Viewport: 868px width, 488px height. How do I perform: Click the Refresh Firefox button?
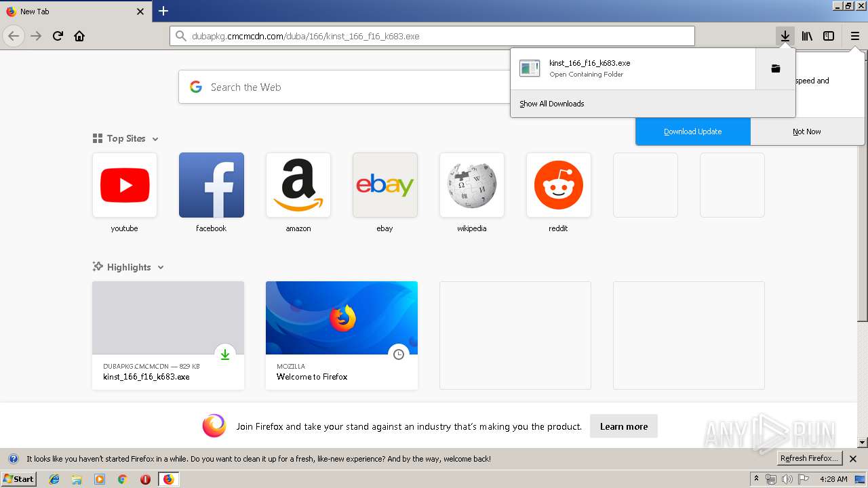[x=810, y=459]
